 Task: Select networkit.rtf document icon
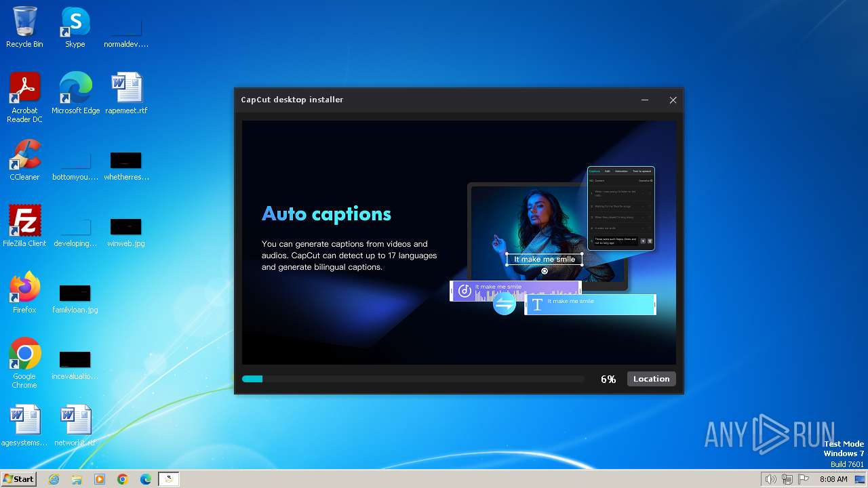click(x=75, y=426)
